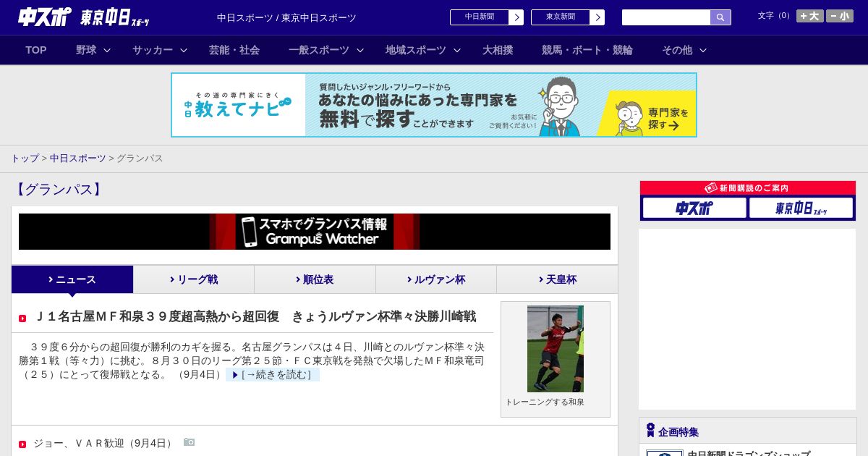This screenshot has height=456, width=868.
Task: Open 芸能・社会 navigation item
Action: click(234, 50)
